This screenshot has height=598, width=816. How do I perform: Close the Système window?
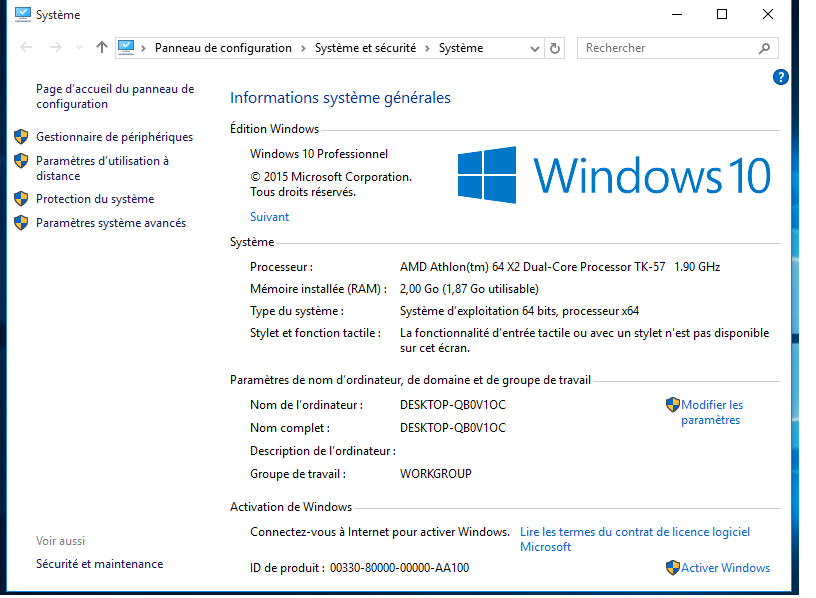(x=768, y=15)
